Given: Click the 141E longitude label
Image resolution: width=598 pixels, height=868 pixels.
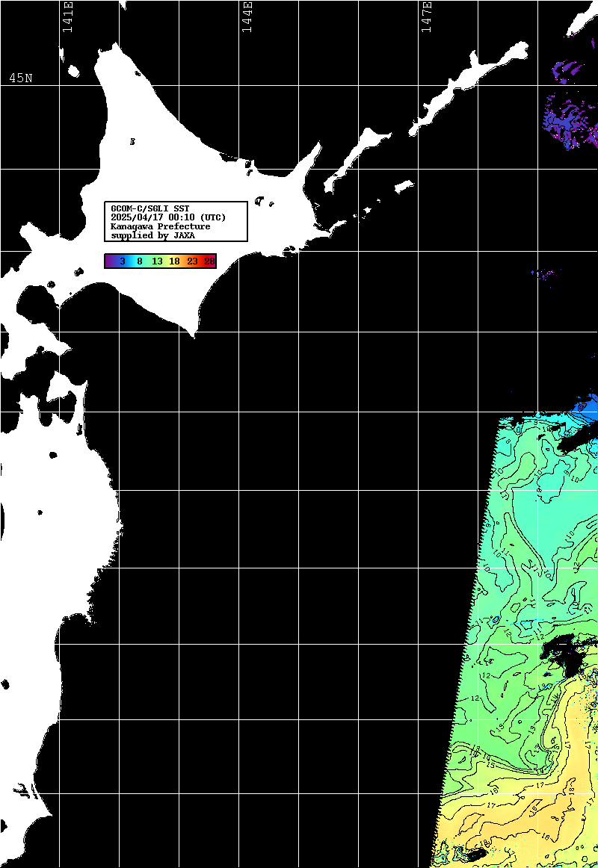Looking at the screenshot, I should tap(67, 17).
